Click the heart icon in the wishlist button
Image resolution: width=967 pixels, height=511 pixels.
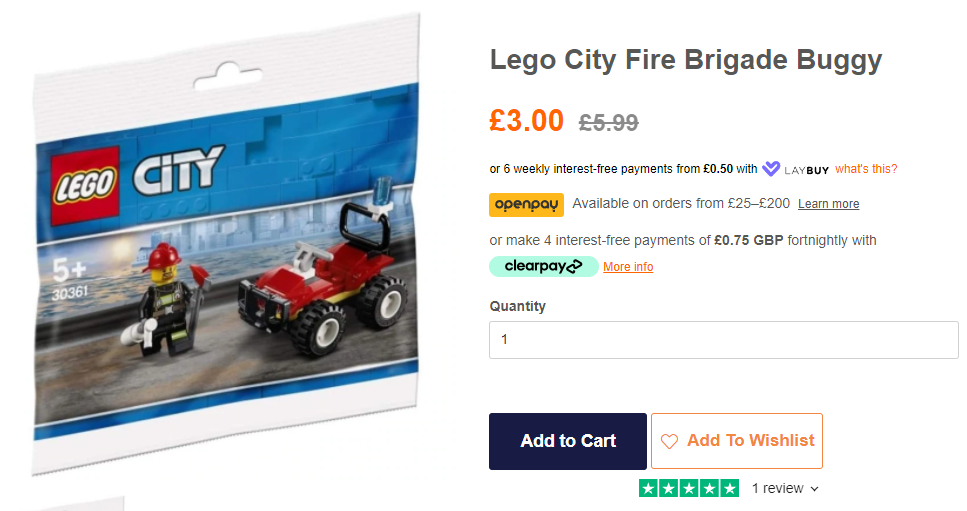coord(669,441)
